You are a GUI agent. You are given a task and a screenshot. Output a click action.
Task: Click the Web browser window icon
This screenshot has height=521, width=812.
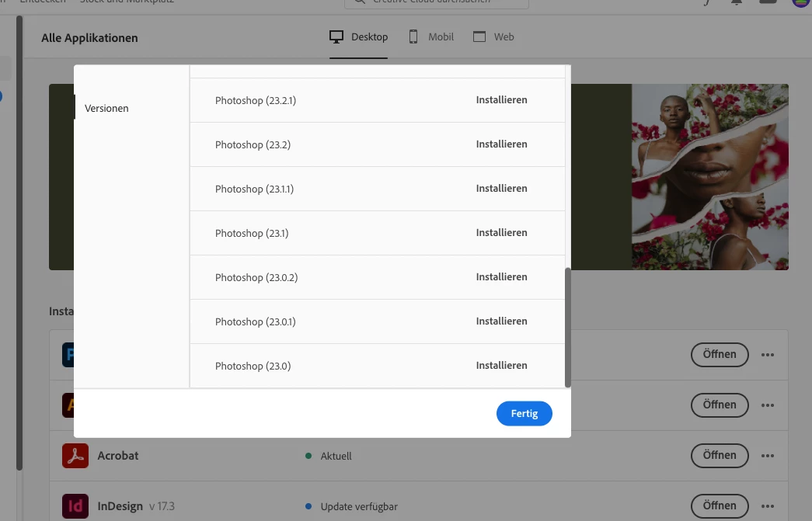[x=479, y=36]
